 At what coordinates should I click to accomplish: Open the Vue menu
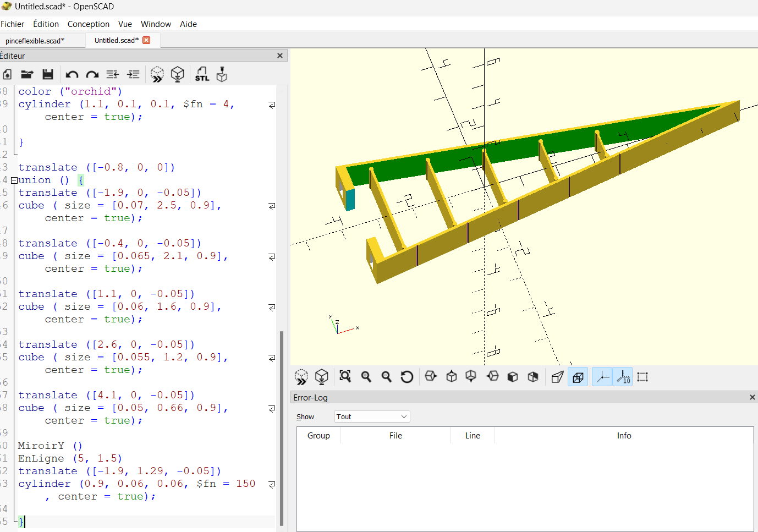(x=125, y=24)
